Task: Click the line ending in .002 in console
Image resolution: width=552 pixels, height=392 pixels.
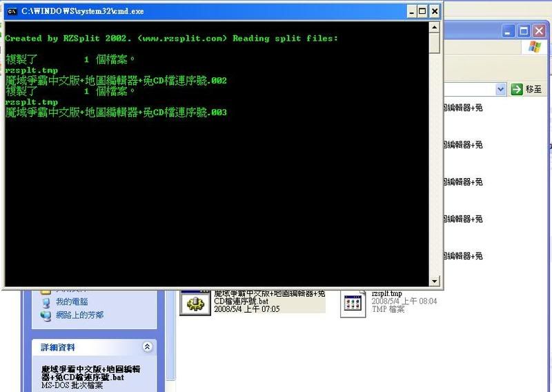Action: click(116, 81)
